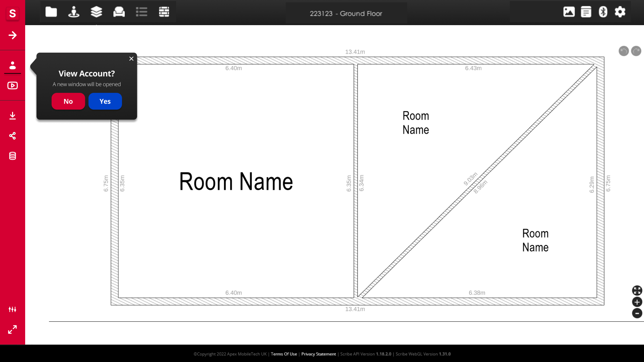Click the Scribe S logo
This screenshot has height=362, width=644.
pyautogui.click(x=12, y=13)
